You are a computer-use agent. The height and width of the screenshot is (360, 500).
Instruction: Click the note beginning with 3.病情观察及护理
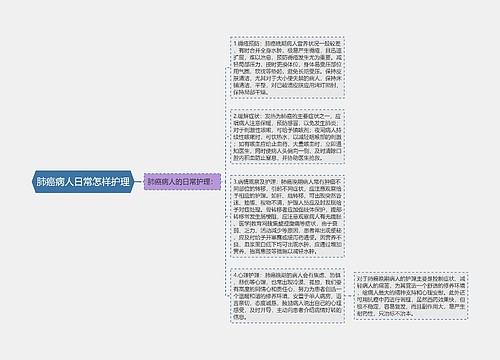pyautogui.click(x=287, y=216)
